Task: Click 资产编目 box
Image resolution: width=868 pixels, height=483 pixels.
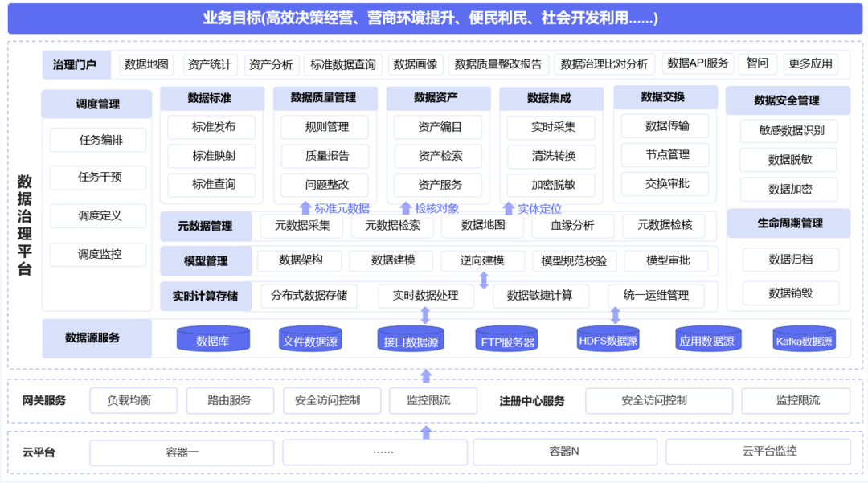Action: [438, 127]
